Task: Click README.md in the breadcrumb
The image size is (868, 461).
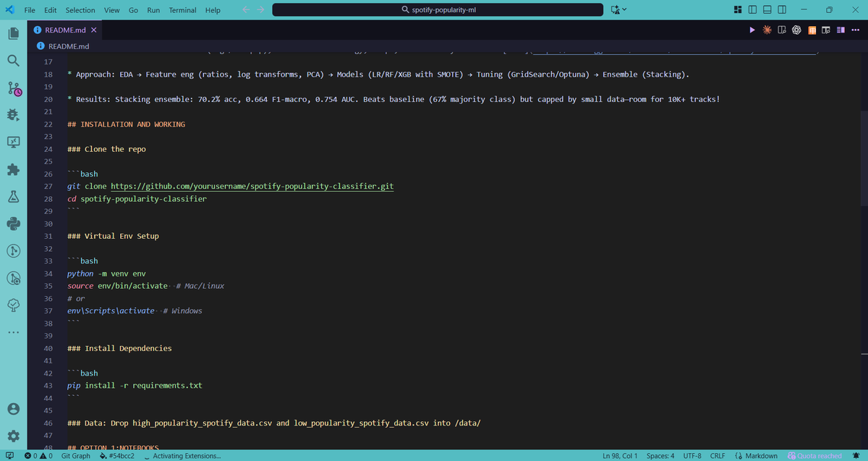Action: (69, 46)
